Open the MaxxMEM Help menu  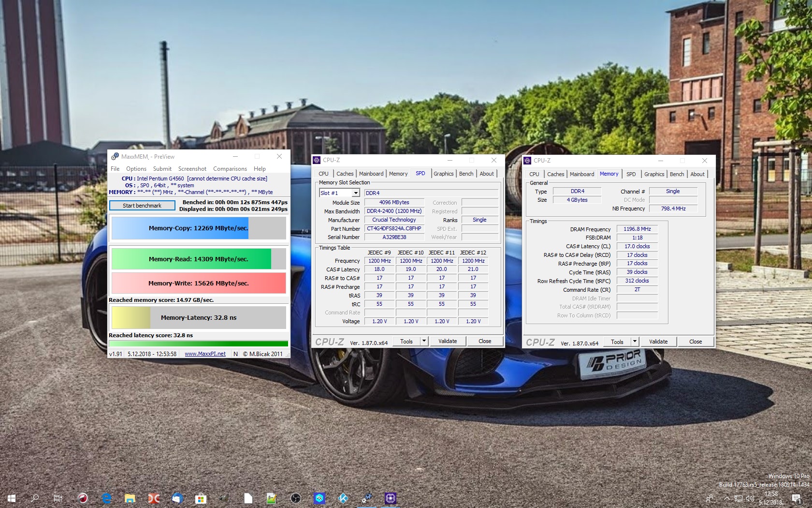click(x=260, y=169)
